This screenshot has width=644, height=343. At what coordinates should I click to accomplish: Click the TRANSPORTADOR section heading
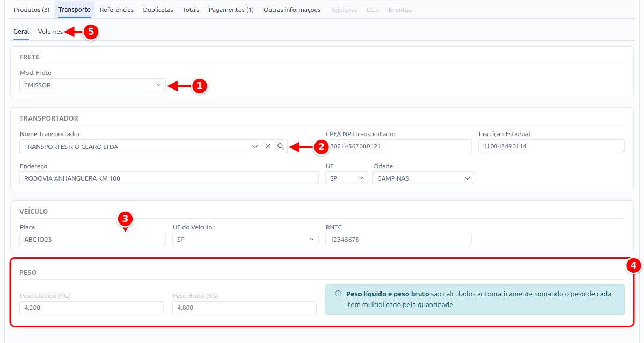tap(49, 118)
